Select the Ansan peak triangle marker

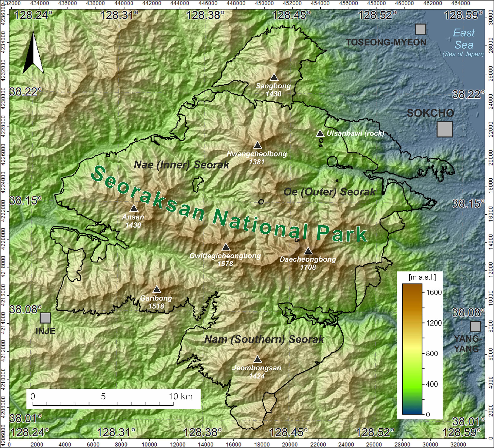134,209
